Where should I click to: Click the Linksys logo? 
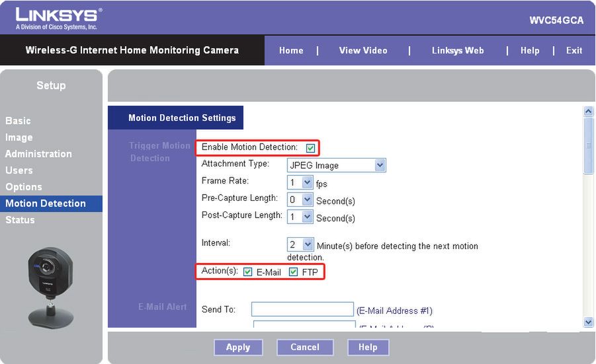click(x=58, y=18)
